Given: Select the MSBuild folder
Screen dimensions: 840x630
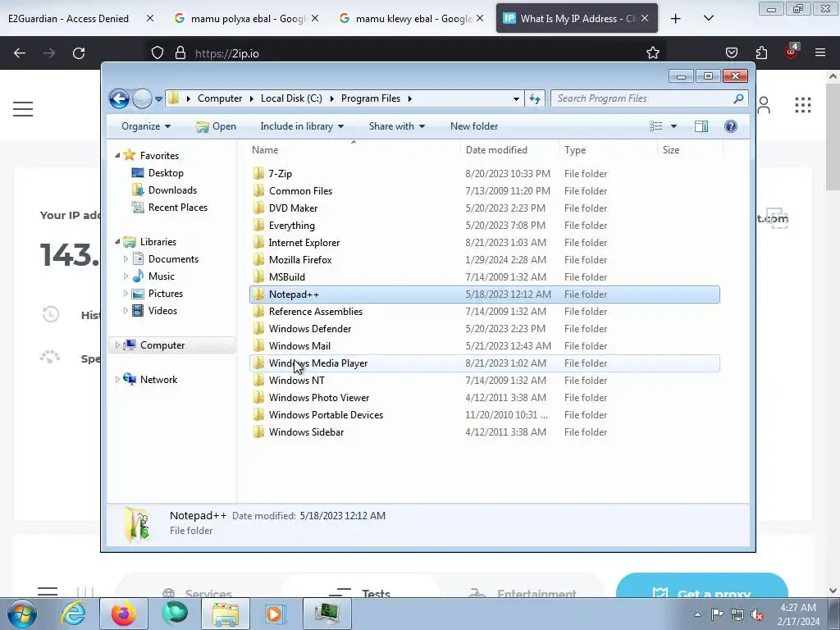Looking at the screenshot, I should [x=286, y=277].
